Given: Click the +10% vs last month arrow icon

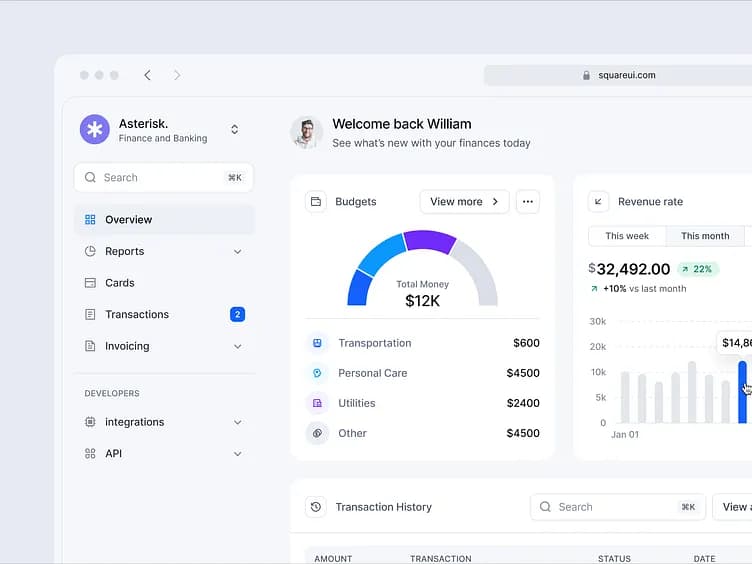Looking at the screenshot, I should click(x=594, y=289).
